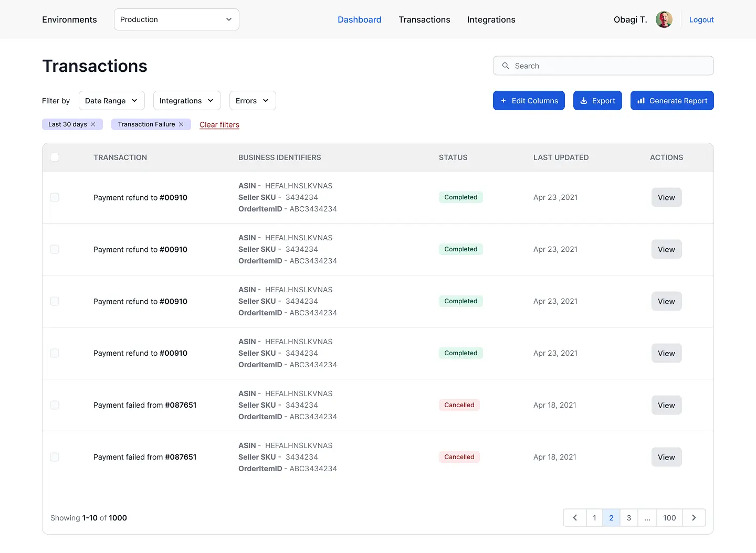Click the plus icon on Edit Columns
The width and height of the screenshot is (756, 553).
pos(503,101)
